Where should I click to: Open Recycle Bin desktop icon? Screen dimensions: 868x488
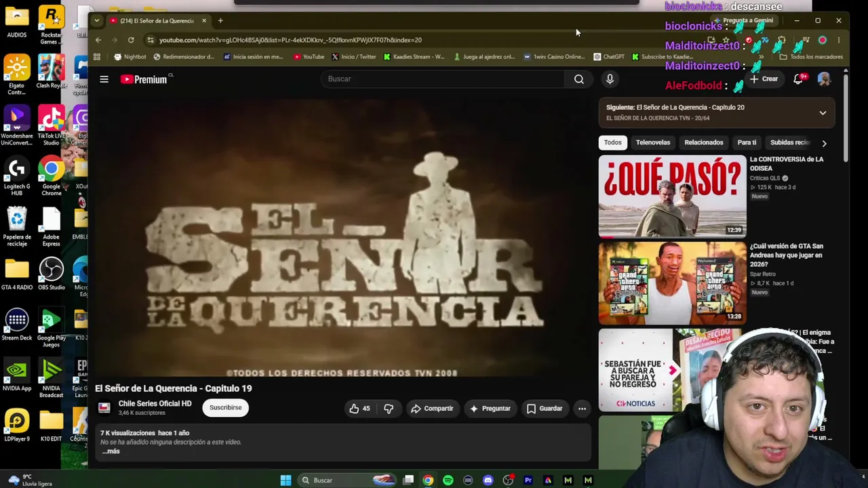click(x=17, y=227)
